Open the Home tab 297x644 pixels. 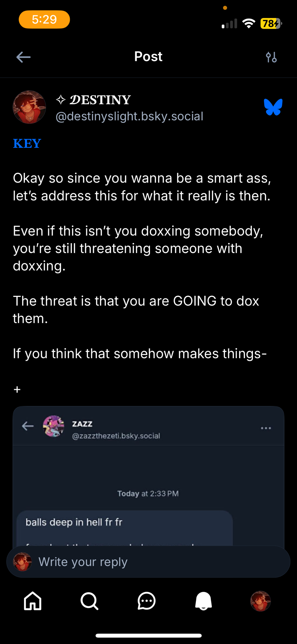pos(33,601)
